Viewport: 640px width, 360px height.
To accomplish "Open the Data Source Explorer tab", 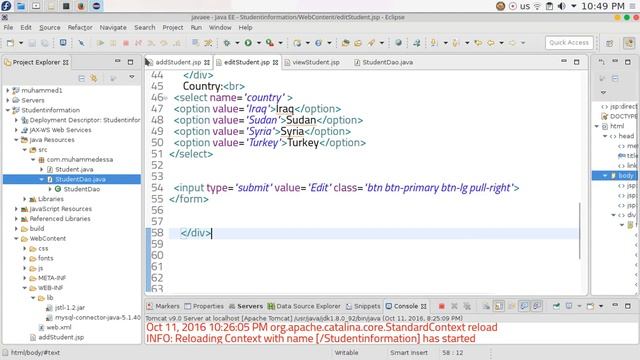I will [x=304, y=306].
